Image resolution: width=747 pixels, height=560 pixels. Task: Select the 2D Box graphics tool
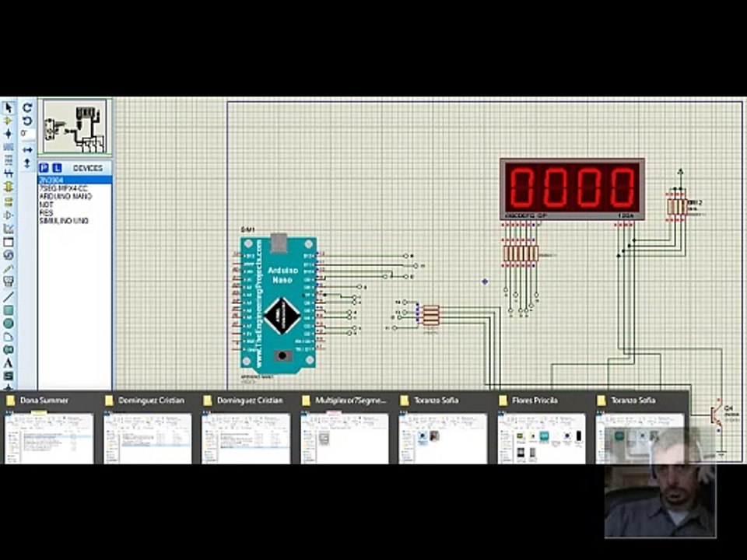pos(8,310)
